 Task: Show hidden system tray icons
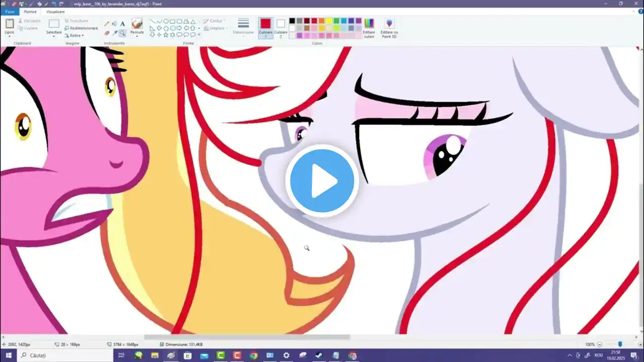point(570,355)
